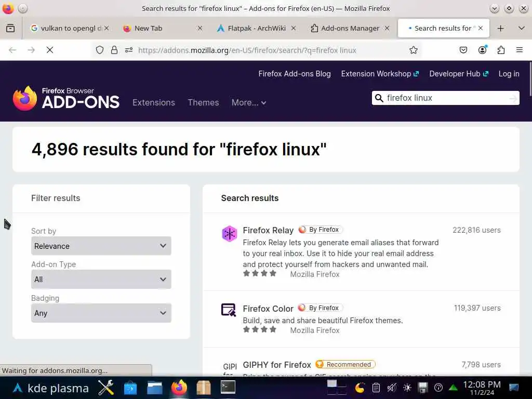Click the magnifier icon in add-ons search

(x=379, y=98)
